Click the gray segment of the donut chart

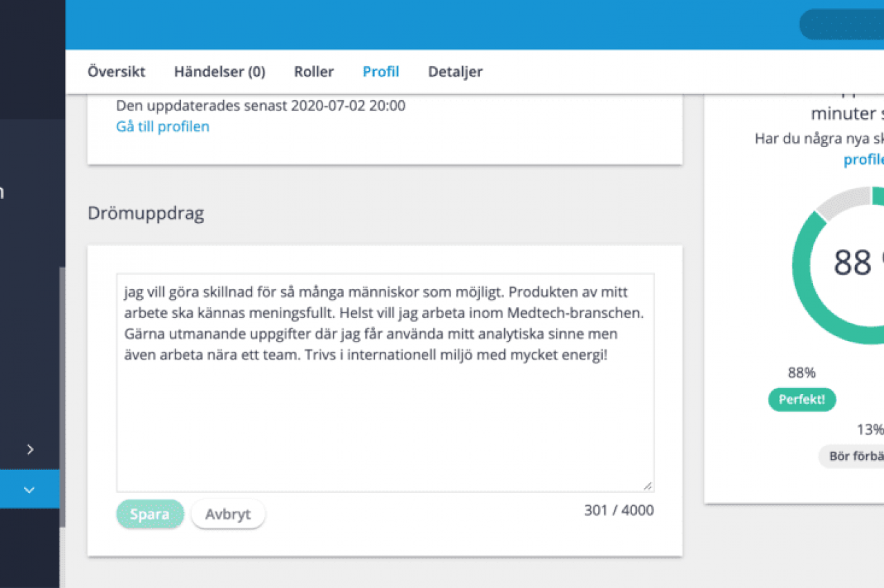[x=843, y=202]
